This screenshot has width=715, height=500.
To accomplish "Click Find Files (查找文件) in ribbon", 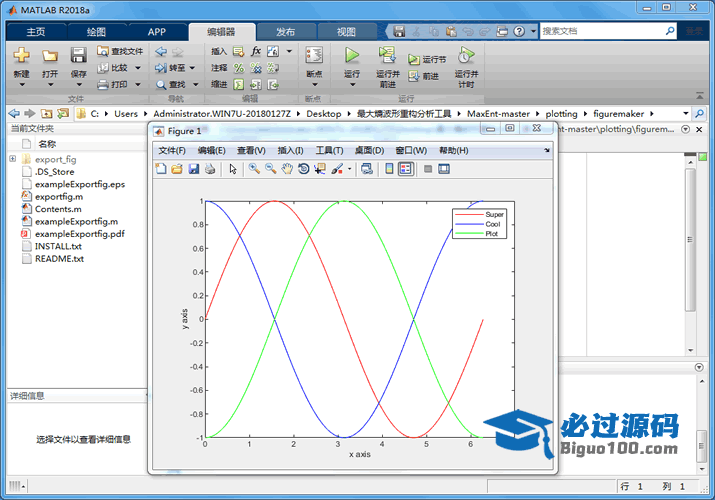I will point(120,51).
